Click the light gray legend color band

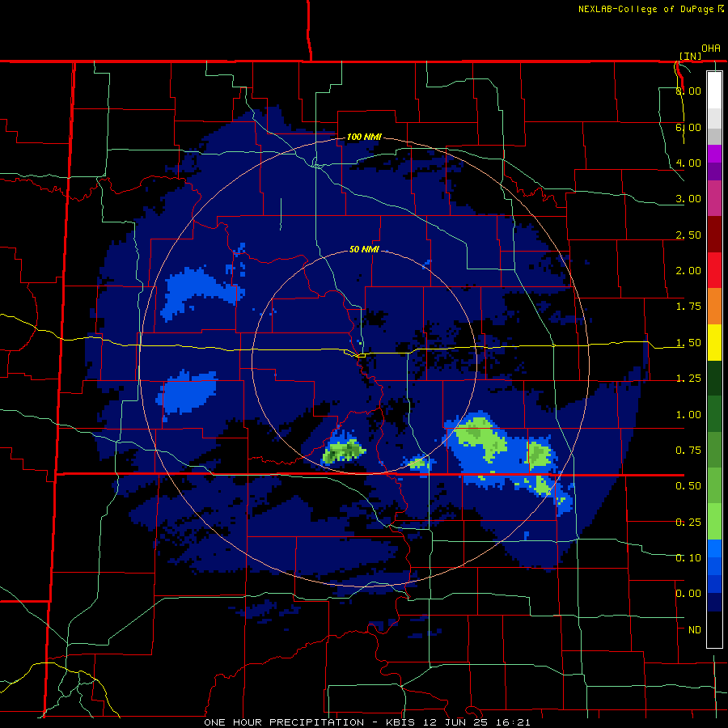714,118
